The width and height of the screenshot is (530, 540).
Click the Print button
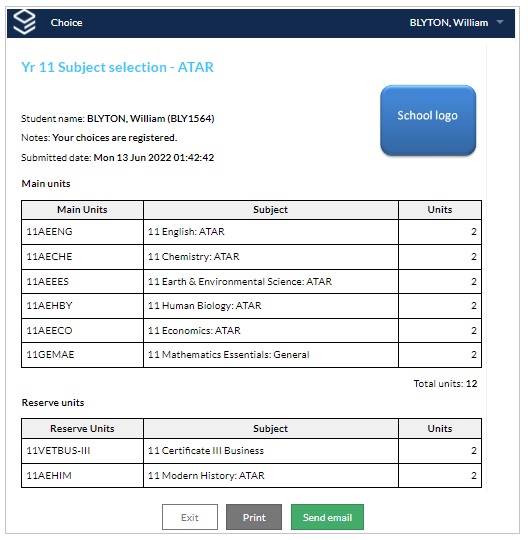tap(254, 517)
